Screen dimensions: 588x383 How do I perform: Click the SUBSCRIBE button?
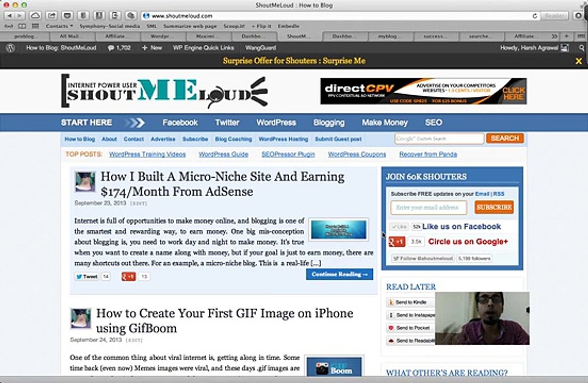coord(494,207)
